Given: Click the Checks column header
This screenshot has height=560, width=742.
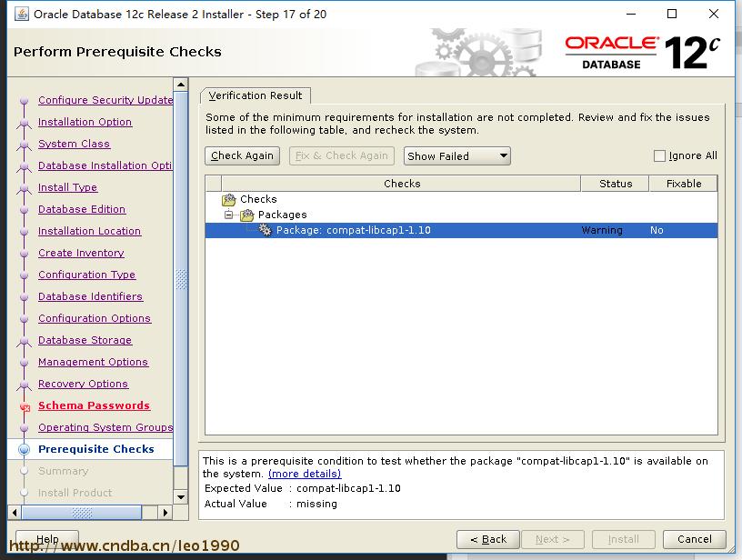Looking at the screenshot, I should [401, 184].
